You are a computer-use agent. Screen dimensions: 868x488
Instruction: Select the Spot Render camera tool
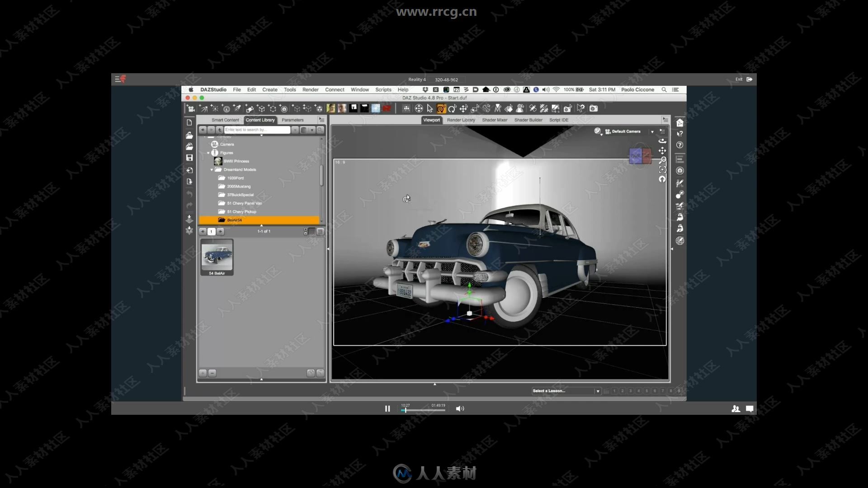click(567, 108)
